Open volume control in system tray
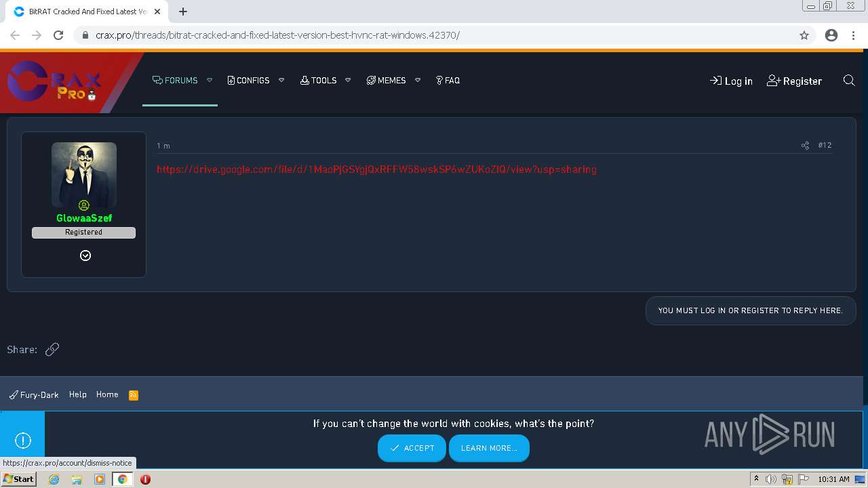 point(771,479)
